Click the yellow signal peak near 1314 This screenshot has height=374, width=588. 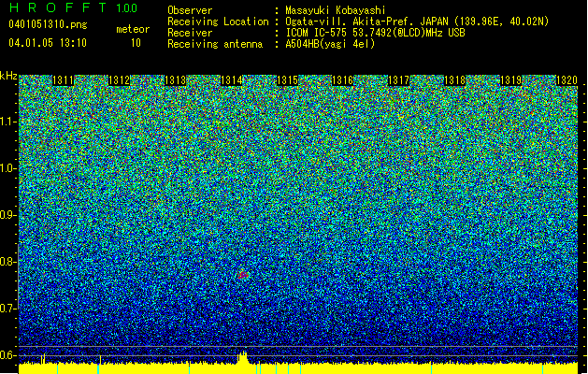[243, 357]
